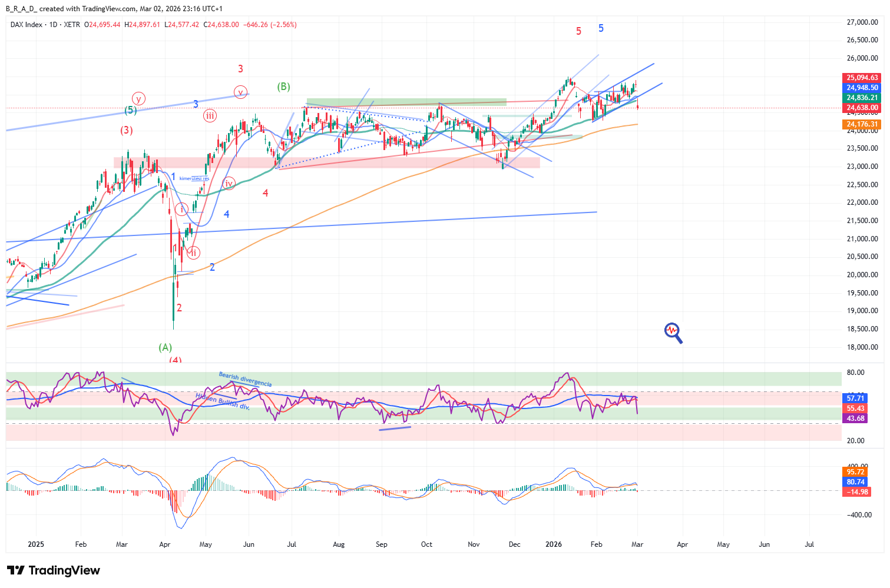The width and height of the screenshot is (890, 588).
Task: Click the 'kimerülési rés' gap annotation
Action: pyautogui.click(x=194, y=178)
